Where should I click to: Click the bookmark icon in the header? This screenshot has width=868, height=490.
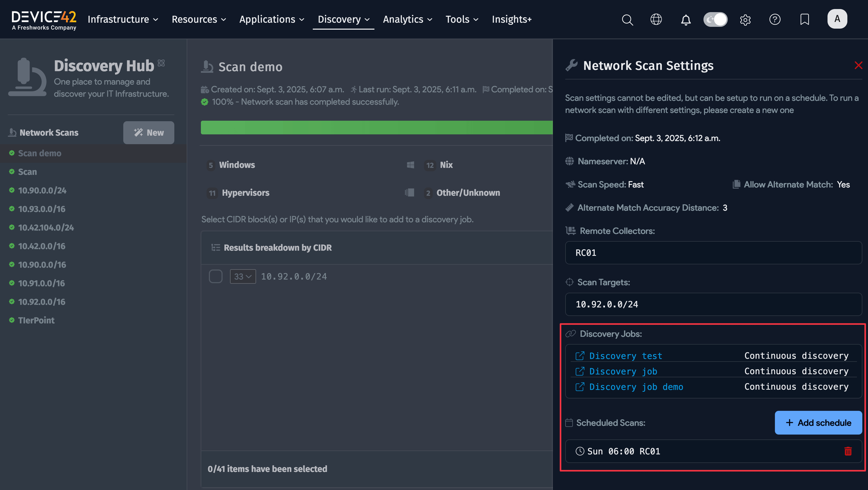click(x=804, y=20)
